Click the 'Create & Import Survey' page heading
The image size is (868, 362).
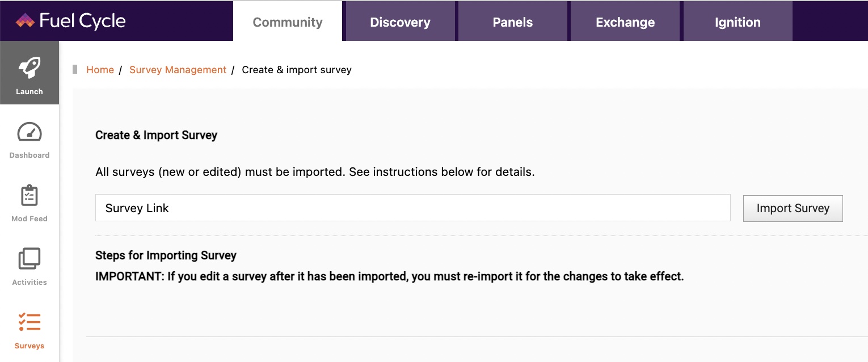click(156, 135)
